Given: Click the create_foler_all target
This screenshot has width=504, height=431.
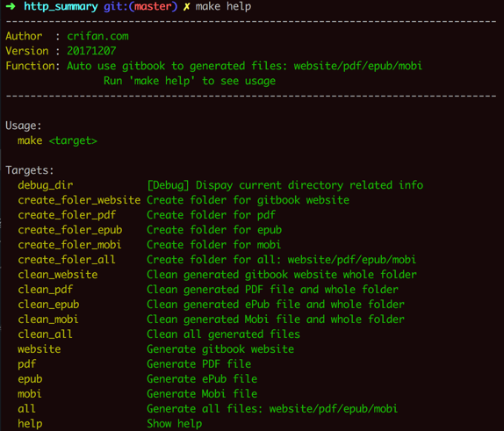Looking at the screenshot, I should tap(67, 260).
